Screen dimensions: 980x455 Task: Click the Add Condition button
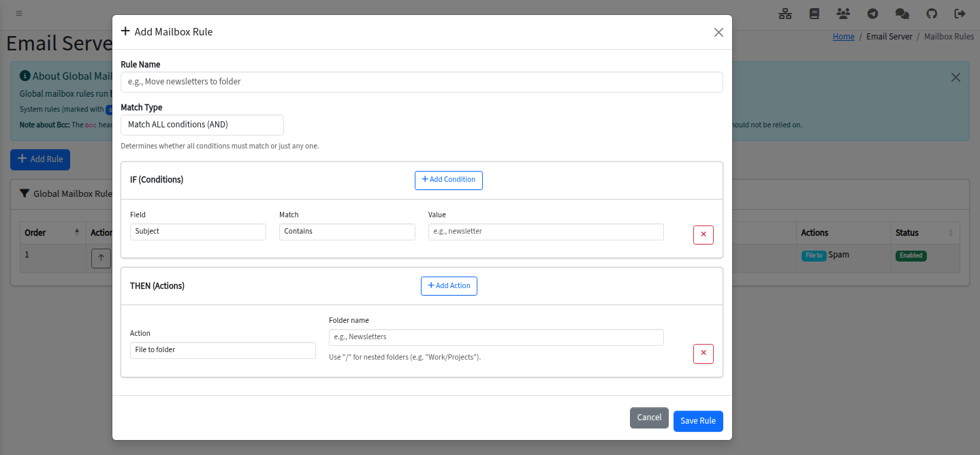(x=449, y=180)
